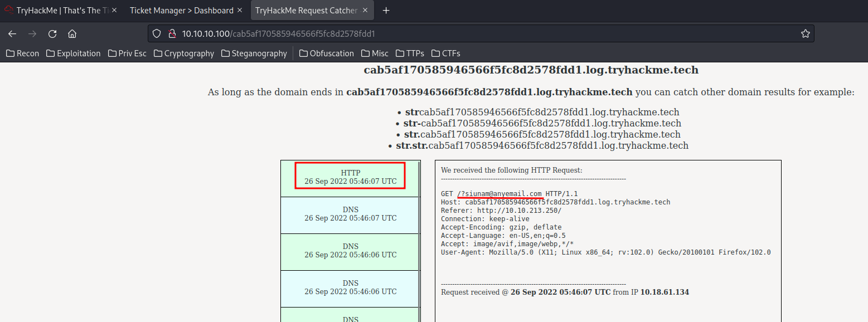Viewport: 868px width, 322px height.
Task: Open the Obfuscation bookmarks folder
Action: pyautogui.click(x=327, y=53)
